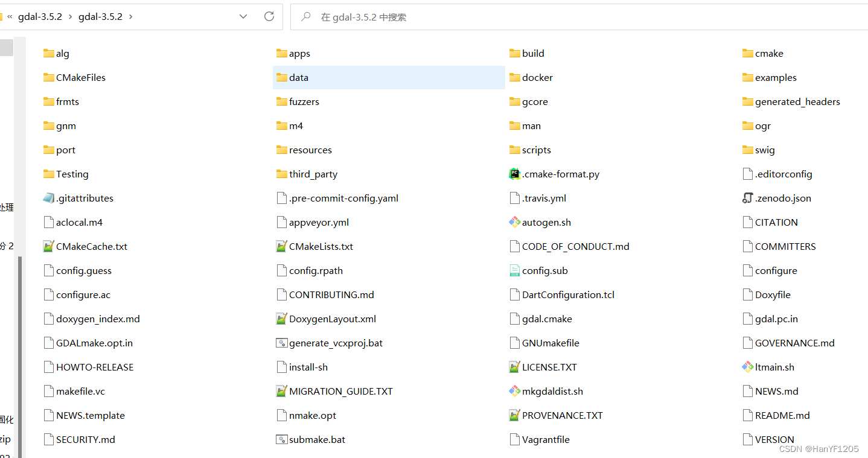Select the swig folder name
Image resolution: width=868 pixels, height=458 pixels.
[765, 150]
